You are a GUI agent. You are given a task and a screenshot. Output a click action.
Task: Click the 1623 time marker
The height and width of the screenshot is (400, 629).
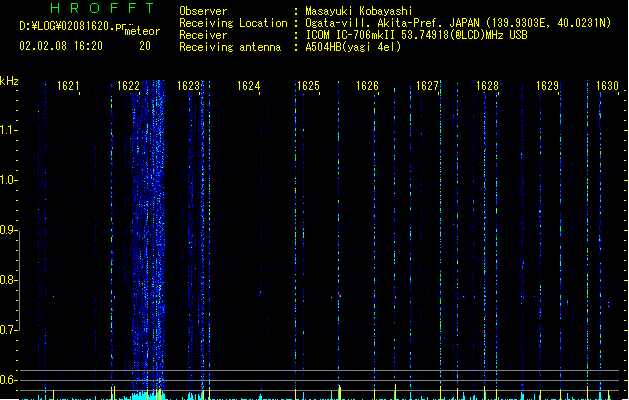(189, 86)
